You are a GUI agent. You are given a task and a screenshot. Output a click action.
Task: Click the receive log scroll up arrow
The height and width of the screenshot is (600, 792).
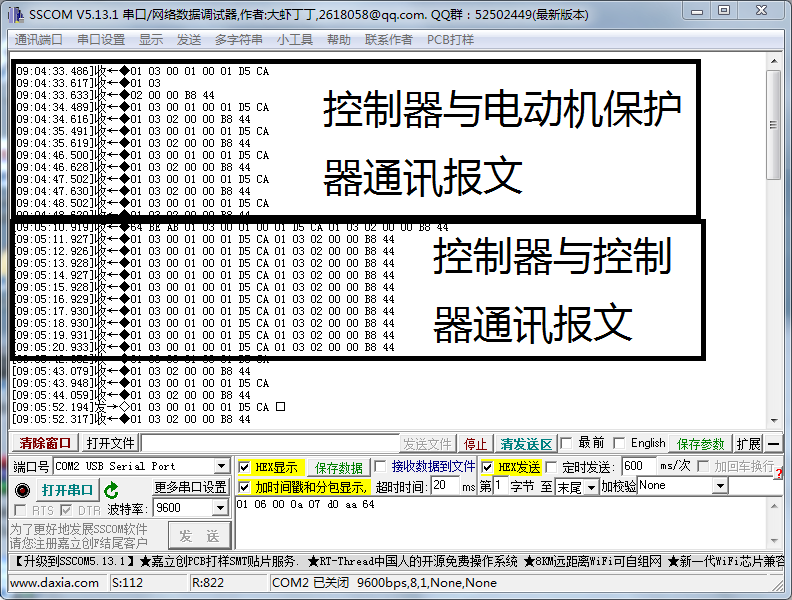click(x=773, y=62)
